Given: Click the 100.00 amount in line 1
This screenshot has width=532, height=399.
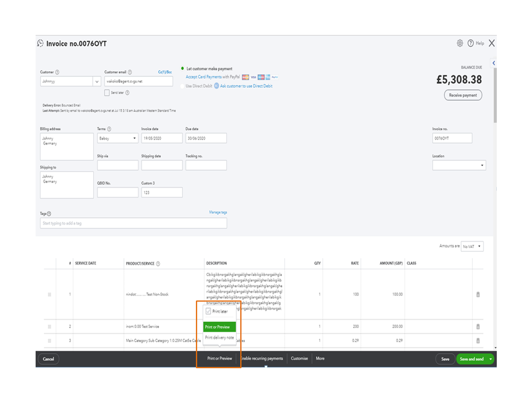Looking at the screenshot, I should (397, 295).
